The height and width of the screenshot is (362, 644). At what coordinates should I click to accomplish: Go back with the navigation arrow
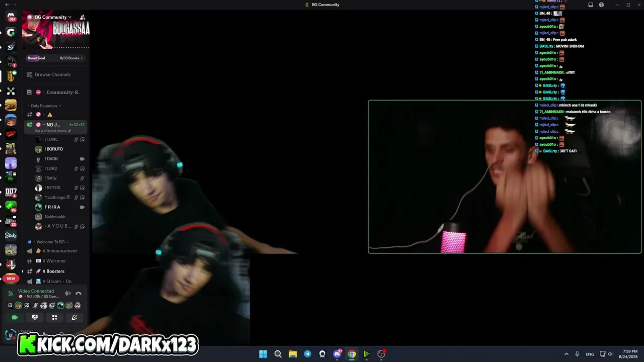(x=7, y=5)
